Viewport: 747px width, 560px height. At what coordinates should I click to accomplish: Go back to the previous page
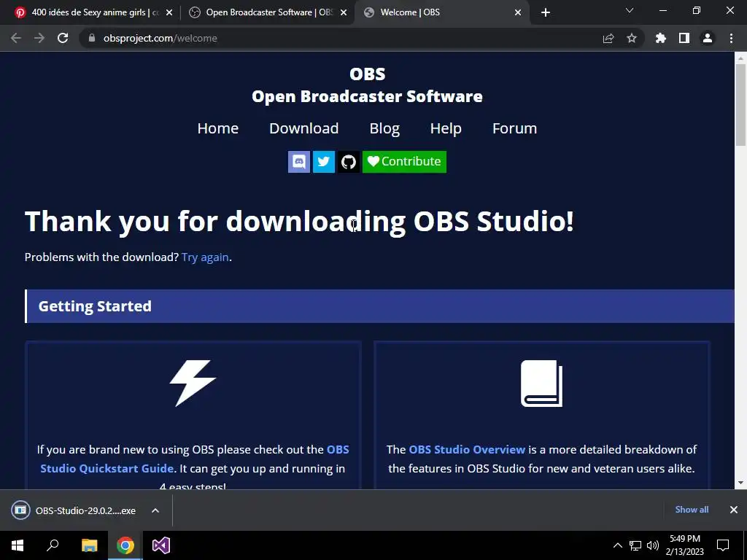[x=16, y=38]
